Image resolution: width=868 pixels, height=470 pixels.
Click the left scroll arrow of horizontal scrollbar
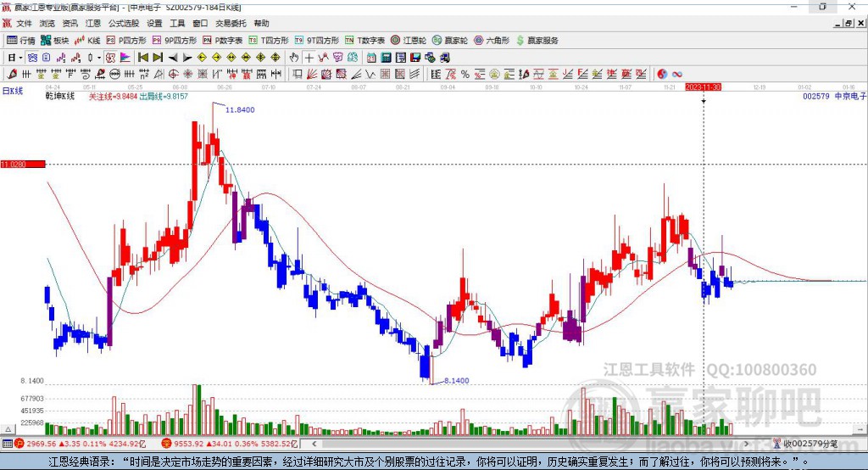coord(314,444)
